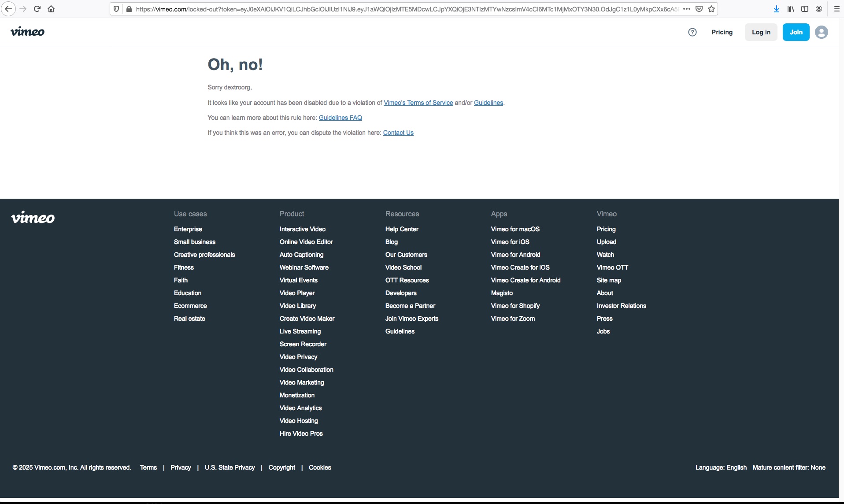This screenshot has height=504, width=844.
Task: Open Enterprise under Use cases
Action: point(188,229)
